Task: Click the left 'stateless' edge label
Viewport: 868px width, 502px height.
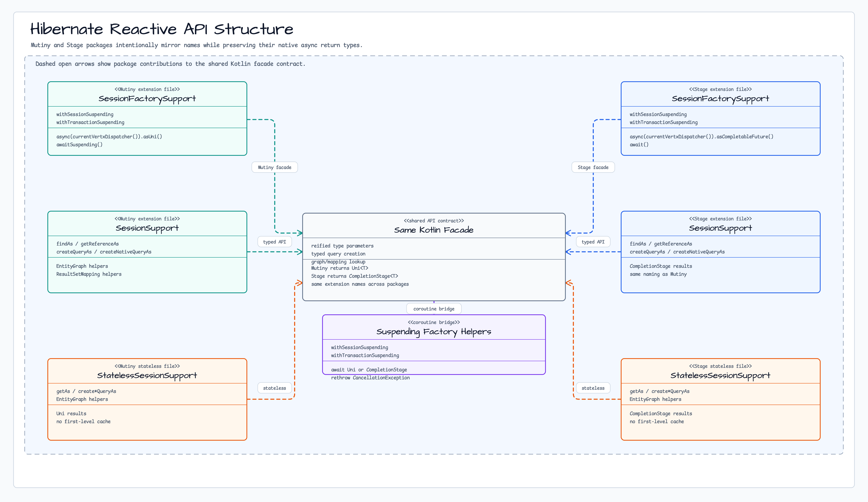Action: pos(275,388)
